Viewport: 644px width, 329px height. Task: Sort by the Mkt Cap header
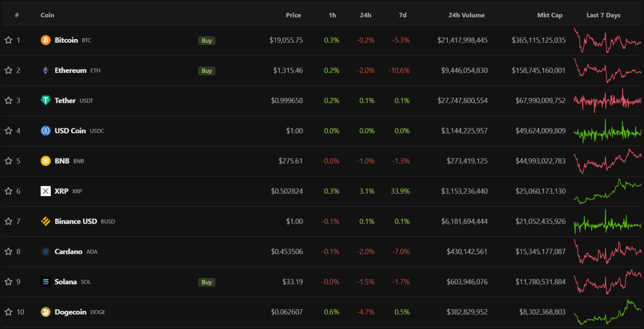(550, 15)
